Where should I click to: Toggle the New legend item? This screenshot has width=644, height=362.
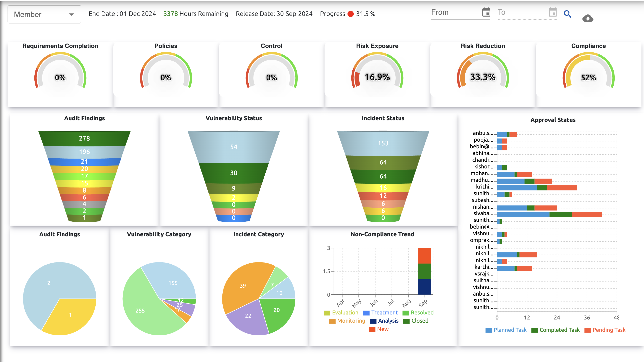[x=379, y=329]
